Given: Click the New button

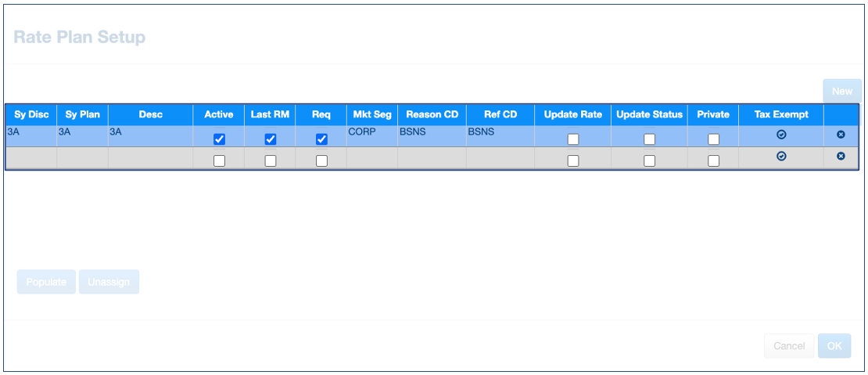Looking at the screenshot, I should [841, 91].
